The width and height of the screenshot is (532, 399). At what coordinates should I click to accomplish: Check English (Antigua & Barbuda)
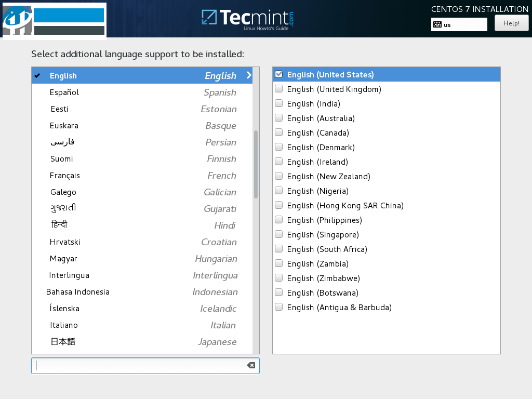coord(278,307)
